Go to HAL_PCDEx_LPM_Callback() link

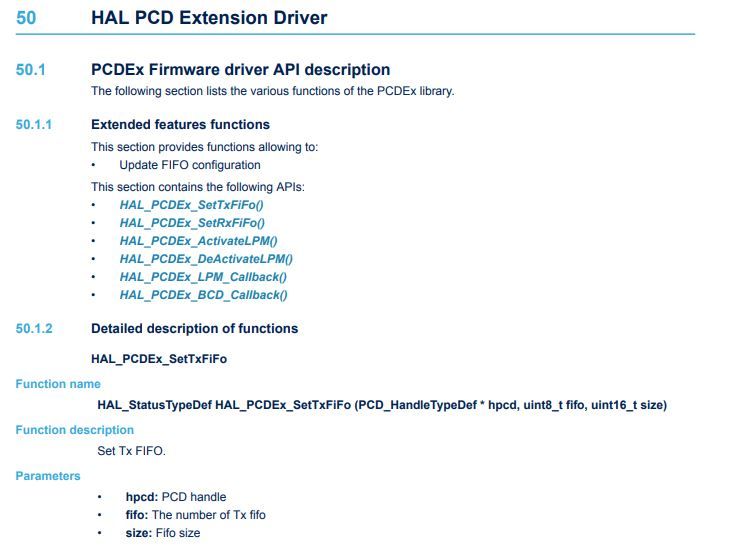tap(203, 277)
